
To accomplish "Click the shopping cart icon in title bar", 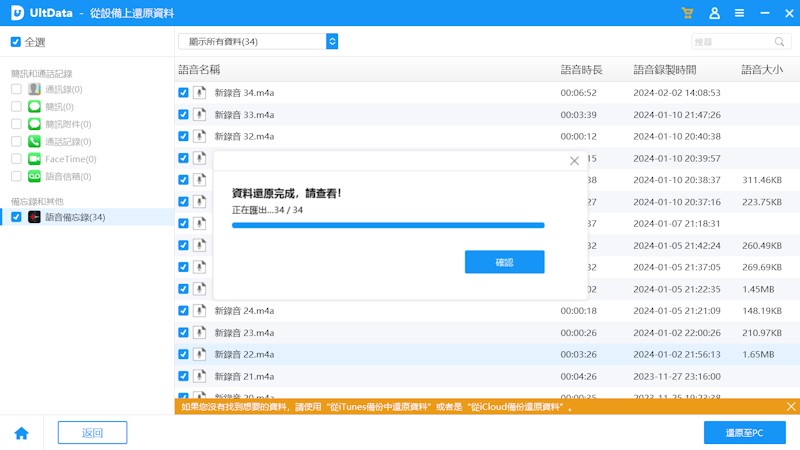I will click(x=687, y=13).
